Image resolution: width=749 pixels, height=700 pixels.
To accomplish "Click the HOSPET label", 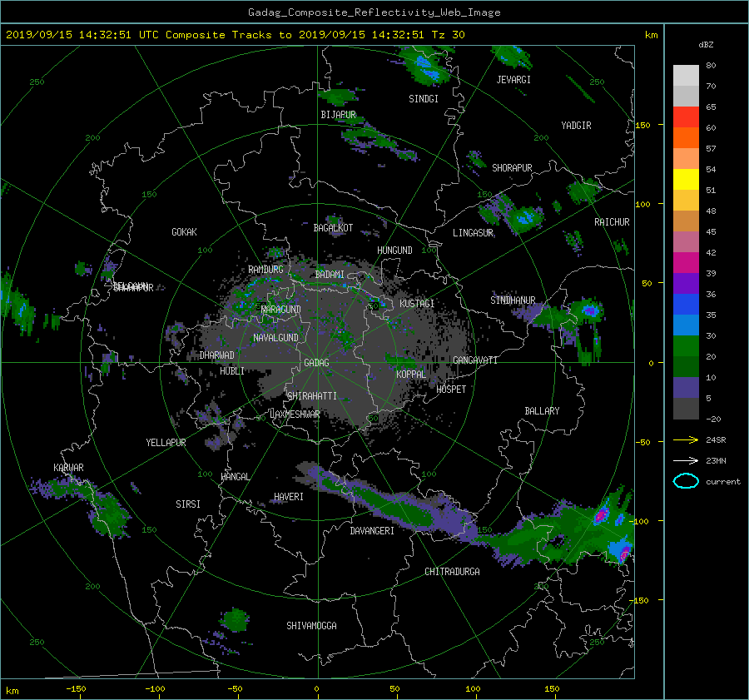I will (x=451, y=390).
